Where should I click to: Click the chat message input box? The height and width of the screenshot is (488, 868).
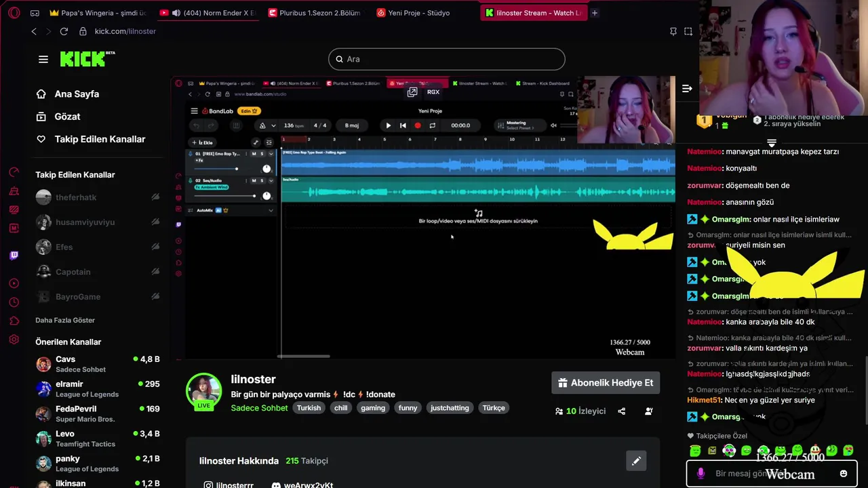tap(772, 473)
